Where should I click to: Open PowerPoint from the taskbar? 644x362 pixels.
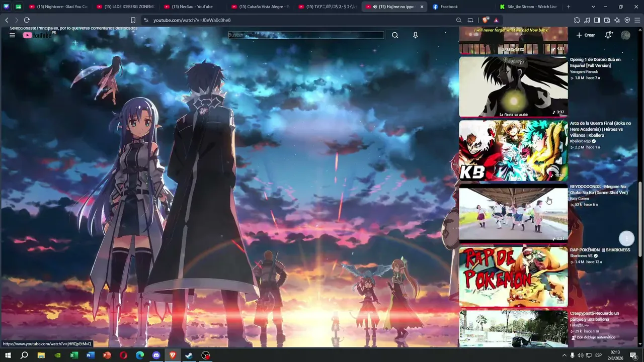[x=107, y=355]
